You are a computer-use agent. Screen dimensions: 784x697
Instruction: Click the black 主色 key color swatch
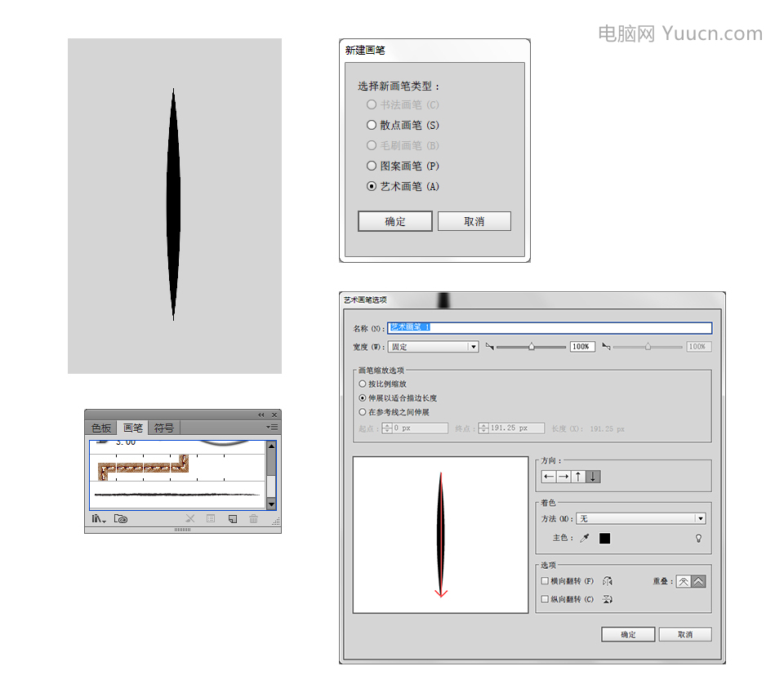coord(604,538)
